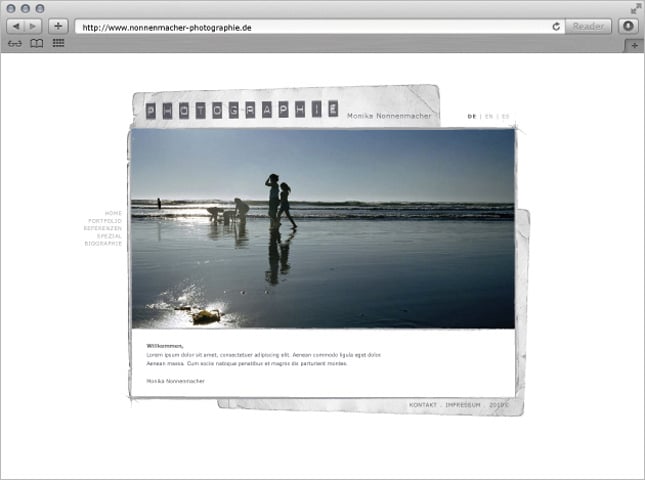Viewport: 645px width, 480px height.
Task: Go back with the browser back arrow
Action: tap(16, 27)
